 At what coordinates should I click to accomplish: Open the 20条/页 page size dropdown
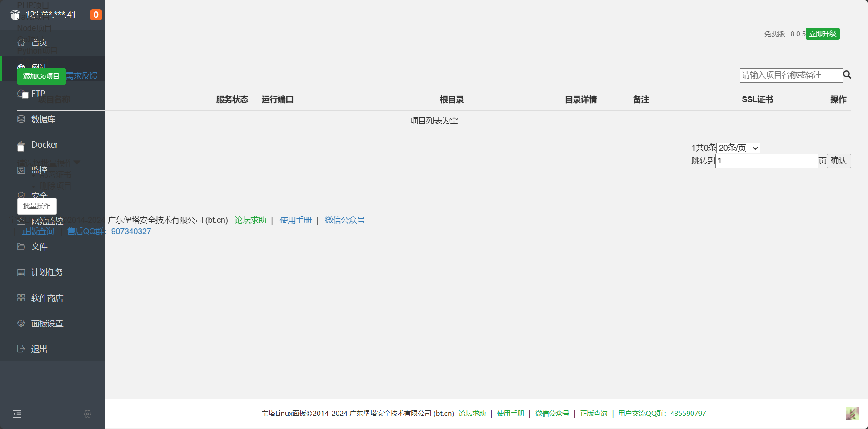738,148
